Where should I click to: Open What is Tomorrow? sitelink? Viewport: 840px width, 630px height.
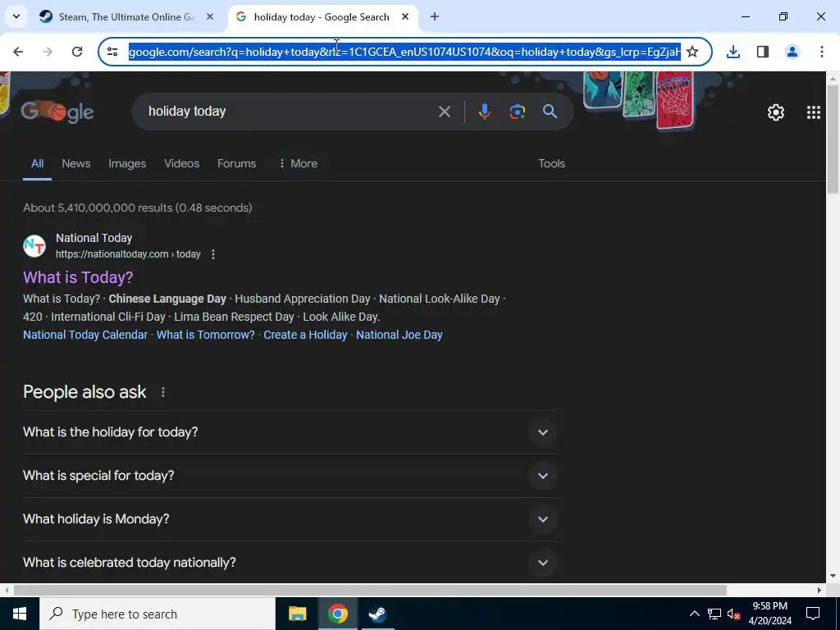tap(206, 335)
